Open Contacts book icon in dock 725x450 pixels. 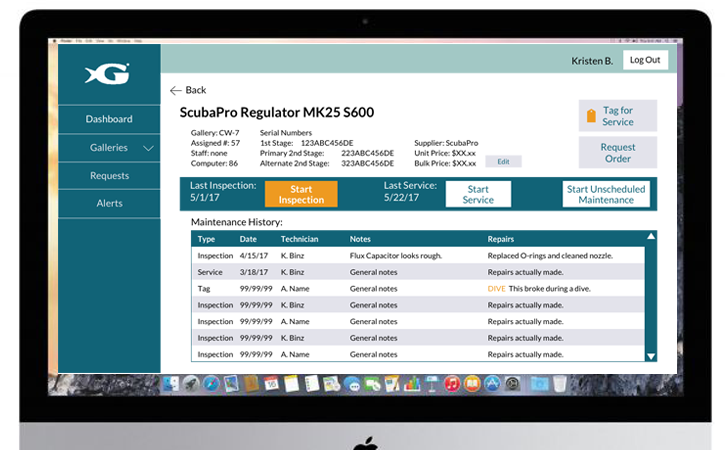click(x=251, y=384)
